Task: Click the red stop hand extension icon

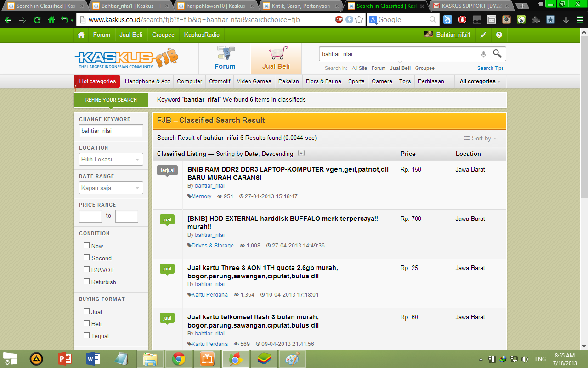Action: point(463,20)
